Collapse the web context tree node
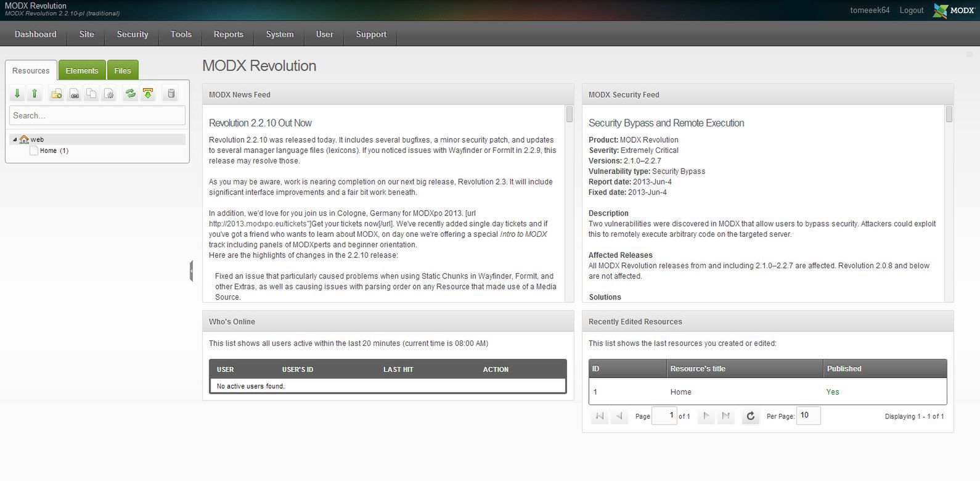The width and height of the screenshot is (980, 481). [15, 139]
